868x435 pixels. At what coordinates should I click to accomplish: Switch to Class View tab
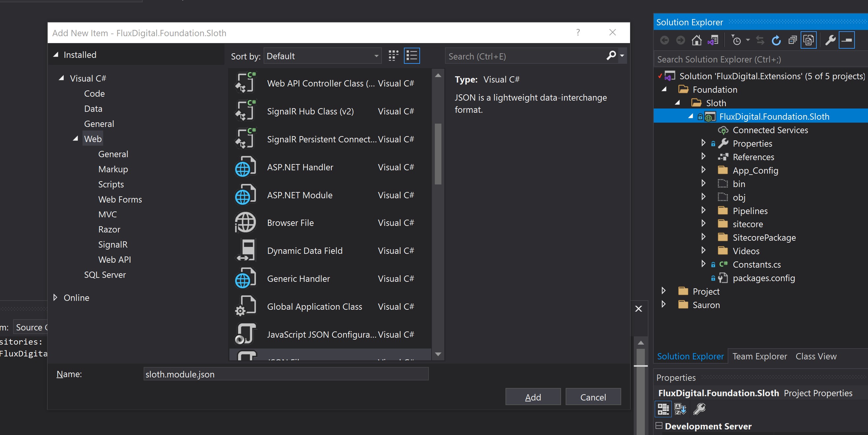click(816, 356)
